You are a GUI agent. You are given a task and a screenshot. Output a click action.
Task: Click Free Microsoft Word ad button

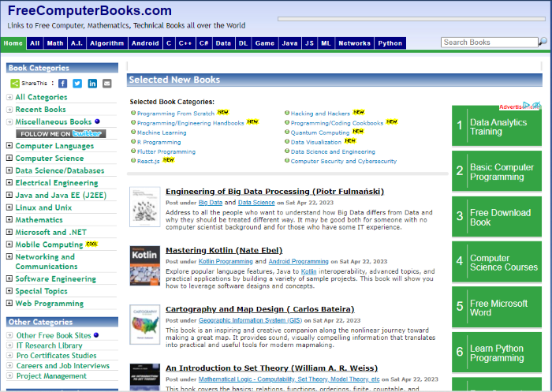pos(497,307)
